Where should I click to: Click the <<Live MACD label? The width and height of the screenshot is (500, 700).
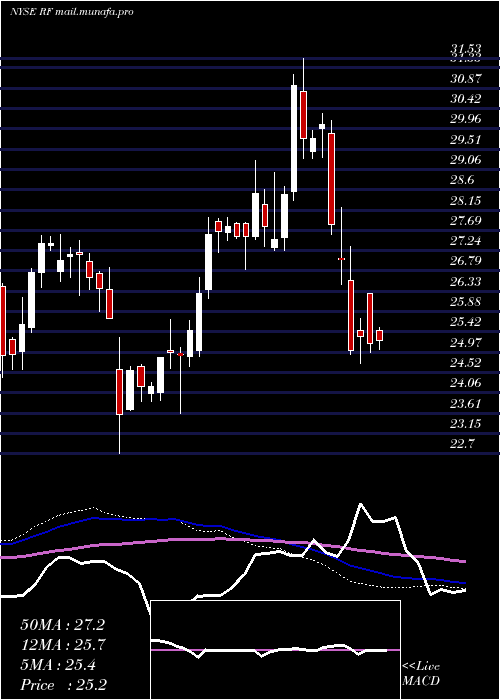tap(421, 674)
